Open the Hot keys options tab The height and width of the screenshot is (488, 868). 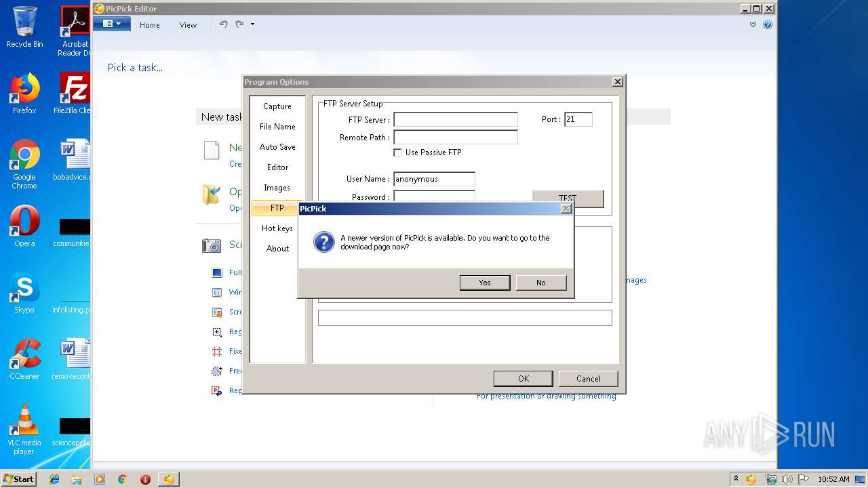277,228
